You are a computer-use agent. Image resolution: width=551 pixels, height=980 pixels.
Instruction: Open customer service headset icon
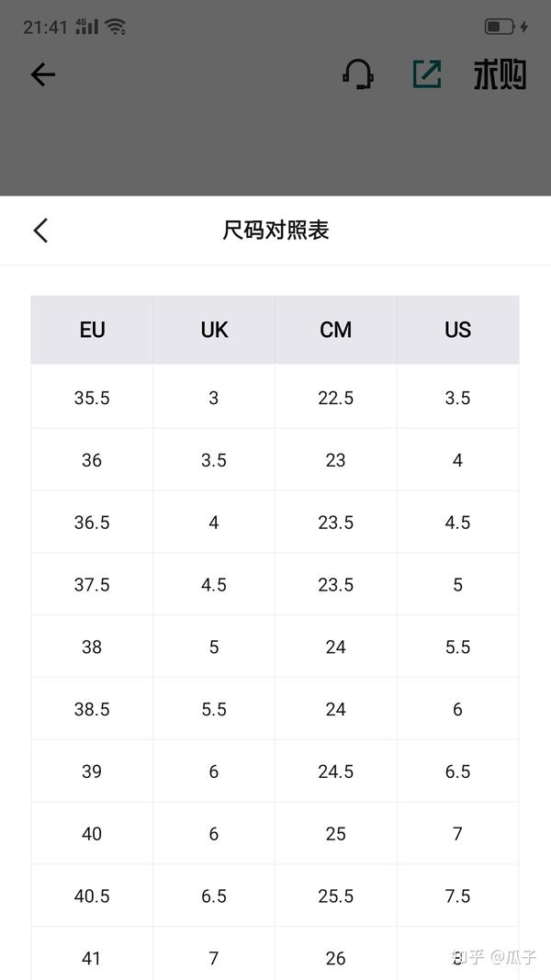(x=358, y=74)
